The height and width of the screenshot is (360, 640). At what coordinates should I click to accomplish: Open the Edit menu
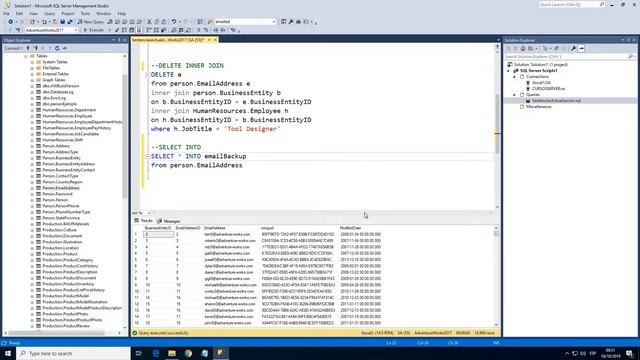(x=19, y=13)
